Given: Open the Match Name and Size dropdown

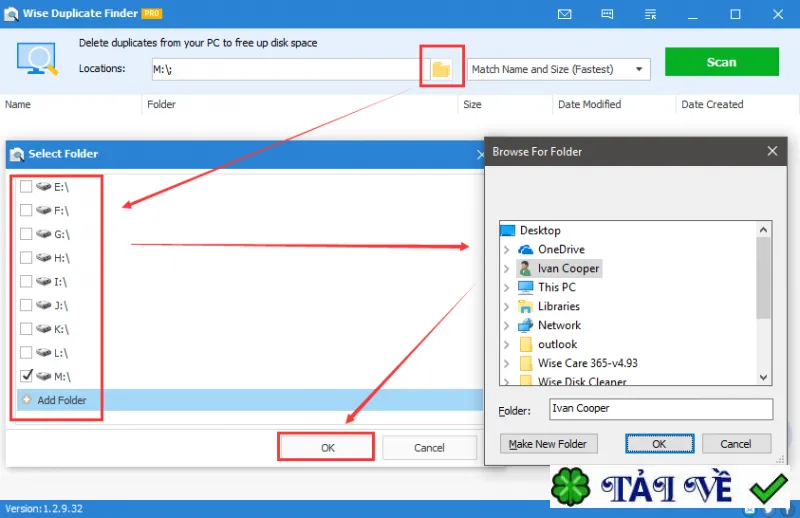Looking at the screenshot, I should point(559,69).
